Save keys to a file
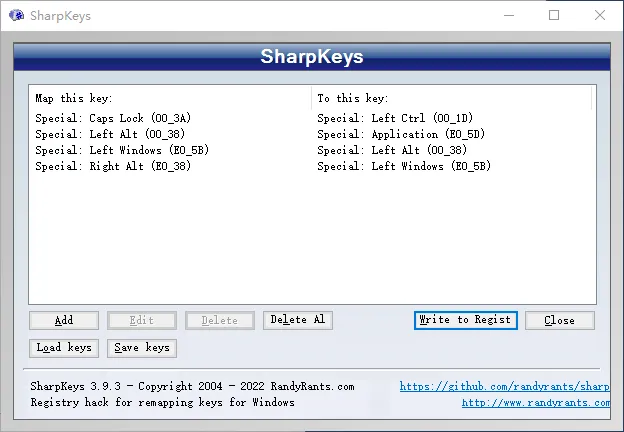 coord(142,348)
